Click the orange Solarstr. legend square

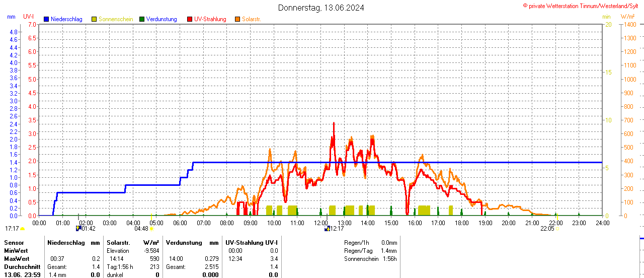click(x=237, y=19)
